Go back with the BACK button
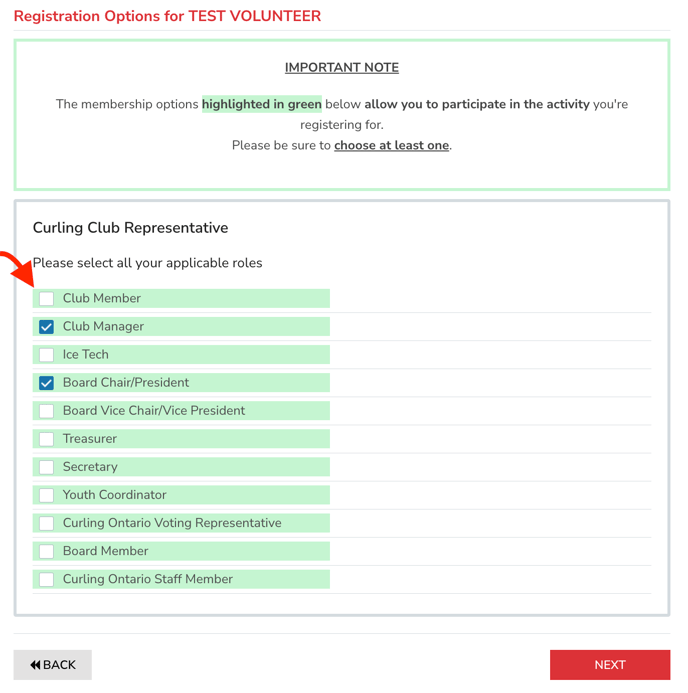The height and width of the screenshot is (693, 688). (x=53, y=665)
